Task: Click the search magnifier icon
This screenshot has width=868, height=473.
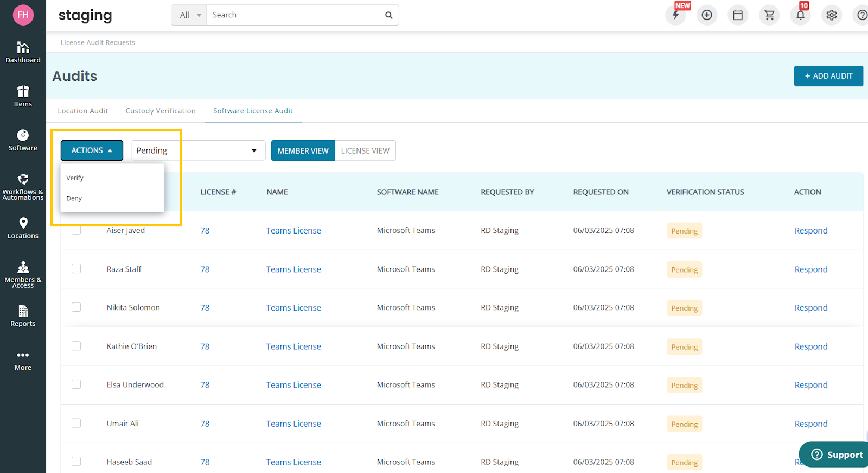Action: 388,15
